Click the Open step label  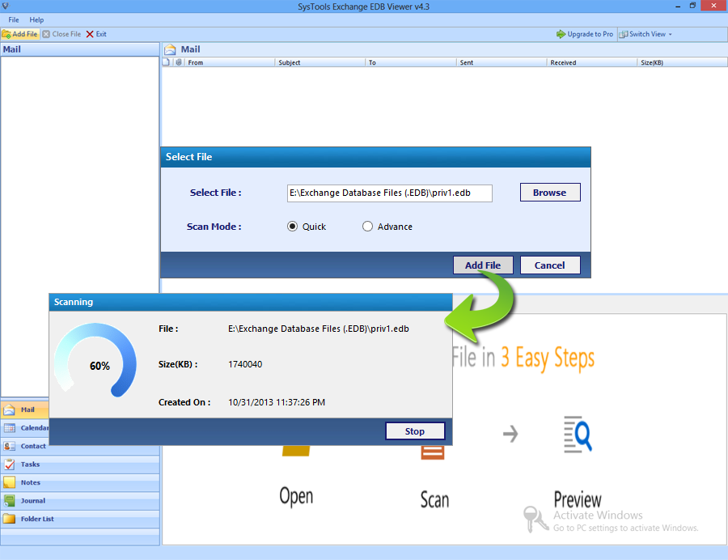pos(296,496)
